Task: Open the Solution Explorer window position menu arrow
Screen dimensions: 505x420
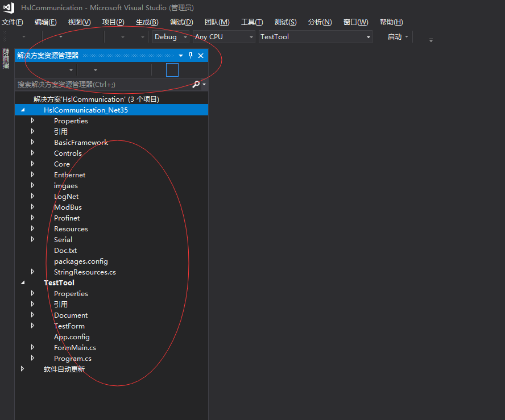Action: pyautogui.click(x=181, y=56)
